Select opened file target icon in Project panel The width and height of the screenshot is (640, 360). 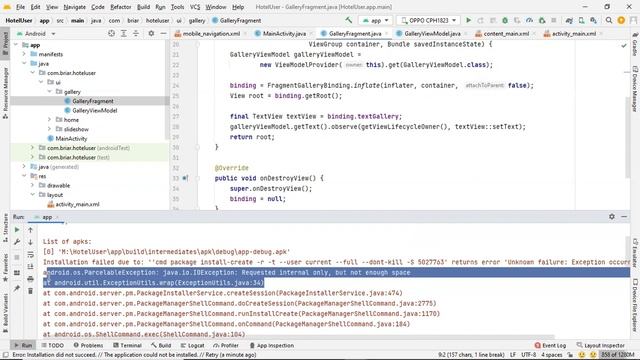[x=111, y=33]
